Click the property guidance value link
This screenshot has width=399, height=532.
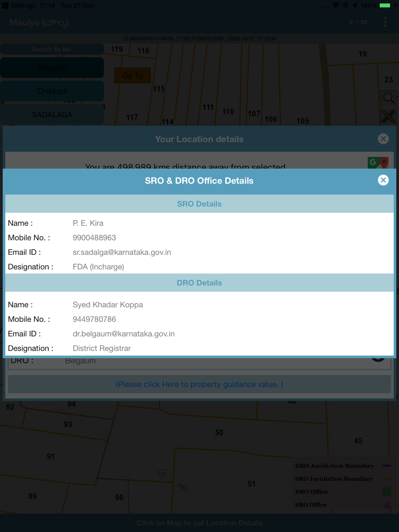coord(199,384)
